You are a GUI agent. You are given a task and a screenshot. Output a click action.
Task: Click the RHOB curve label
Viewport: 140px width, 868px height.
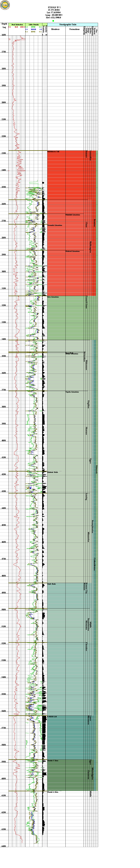coord(33,29)
